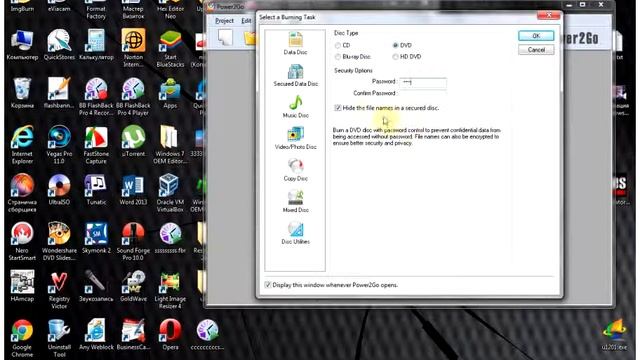Open Light Image Resizer 4 shortcut
Viewport: 640px width, 360px height.
170,289
